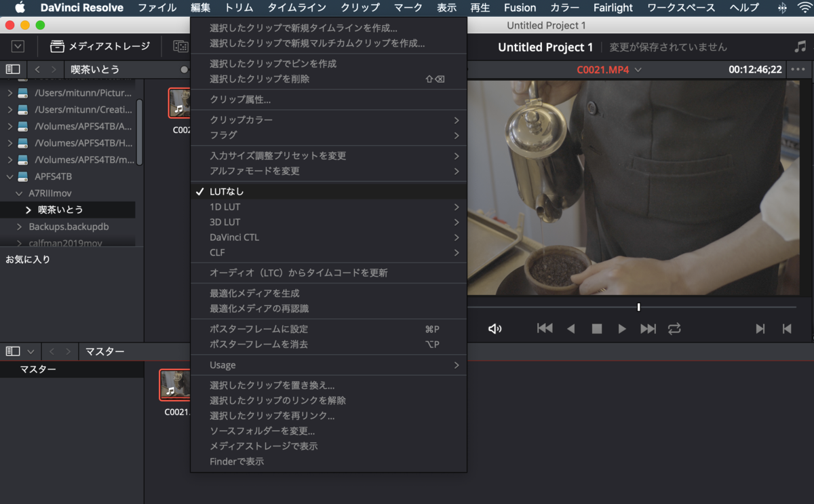The image size is (814, 504).
Task: Open the Usage submenu
Action: 328,365
